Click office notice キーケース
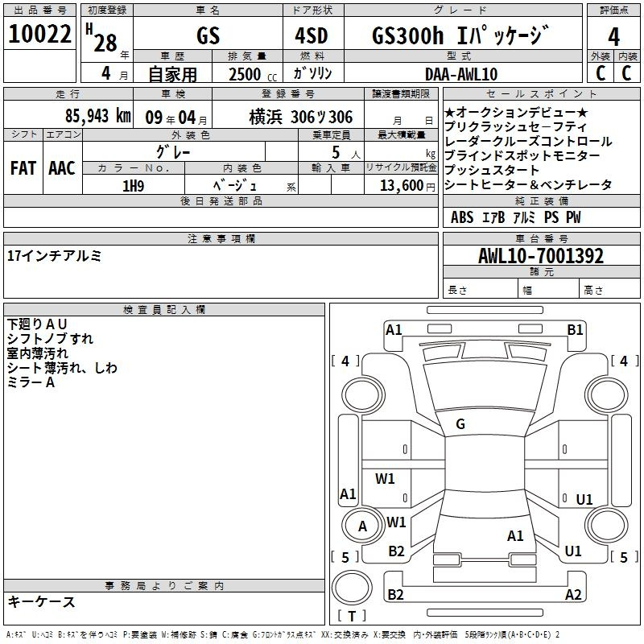The height and width of the screenshot is (644, 644). [42, 601]
